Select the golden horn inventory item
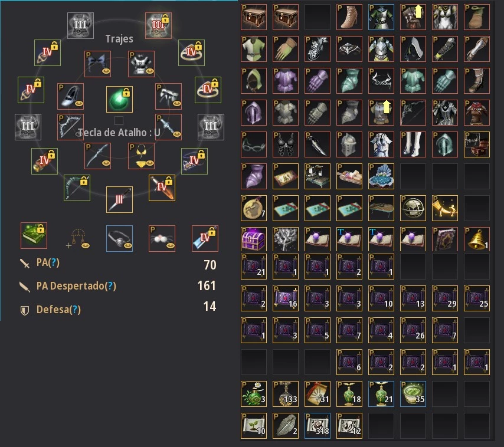 (445, 208)
